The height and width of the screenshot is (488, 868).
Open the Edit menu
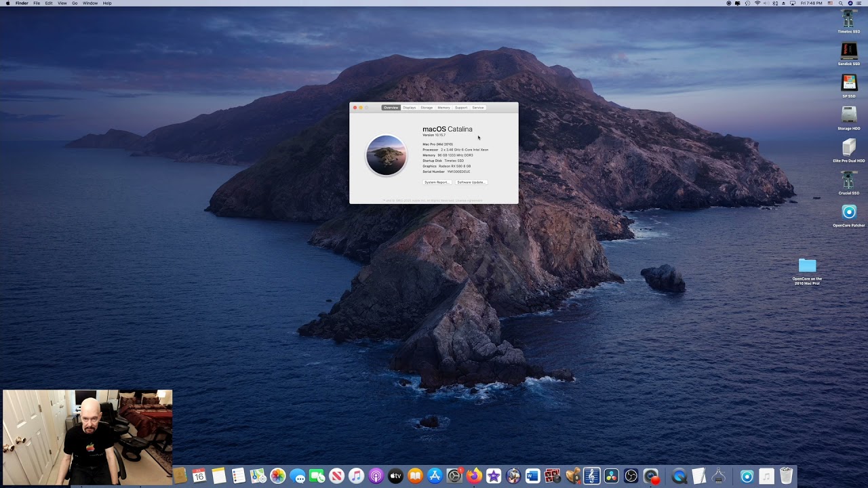pyautogui.click(x=49, y=3)
